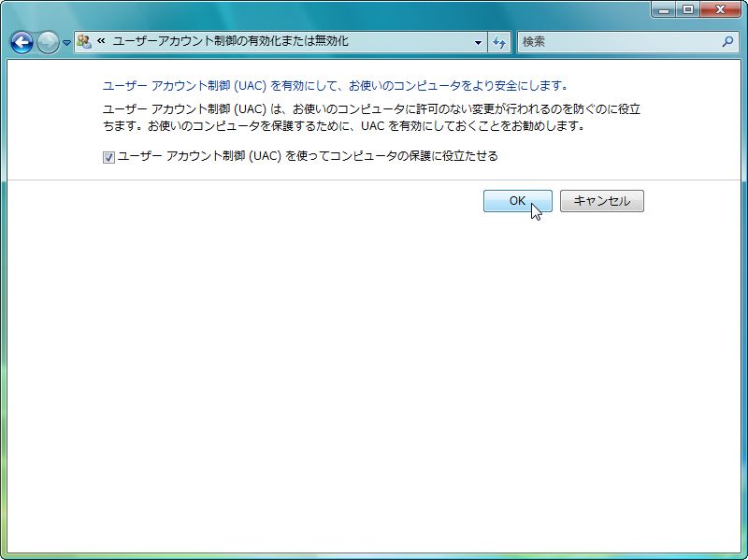
Task: Open the recent pages dropdown arrow
Action: tap(66, 43)
